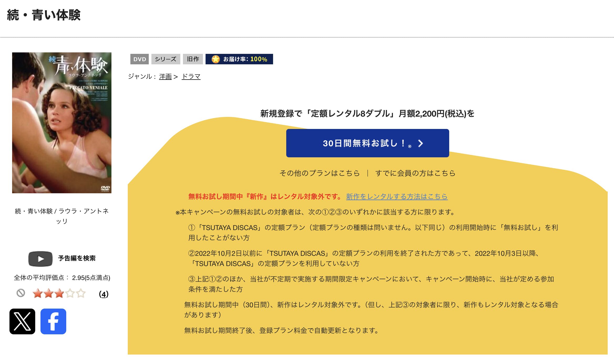
Task: Click the 無料お試し期間中（30日間） note
Action: [x=371, y=310]
